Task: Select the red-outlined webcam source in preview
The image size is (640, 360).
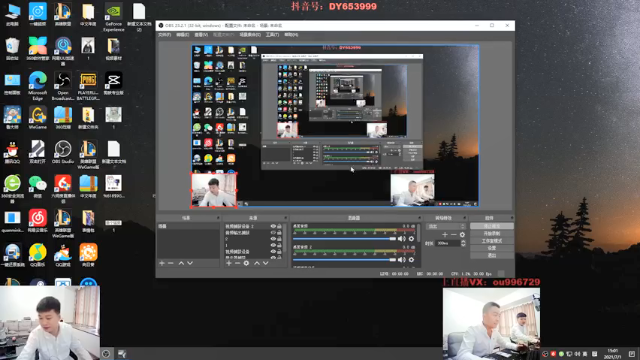Action: (214, 190)
